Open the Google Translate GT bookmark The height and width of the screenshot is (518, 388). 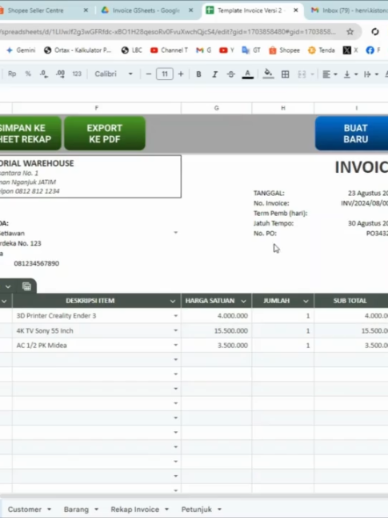pos(251,50)
